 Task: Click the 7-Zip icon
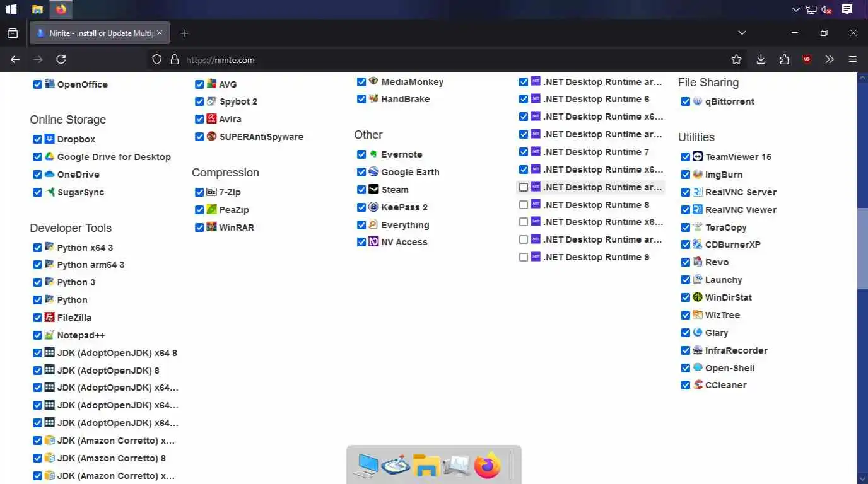click(x=211, y=192)
